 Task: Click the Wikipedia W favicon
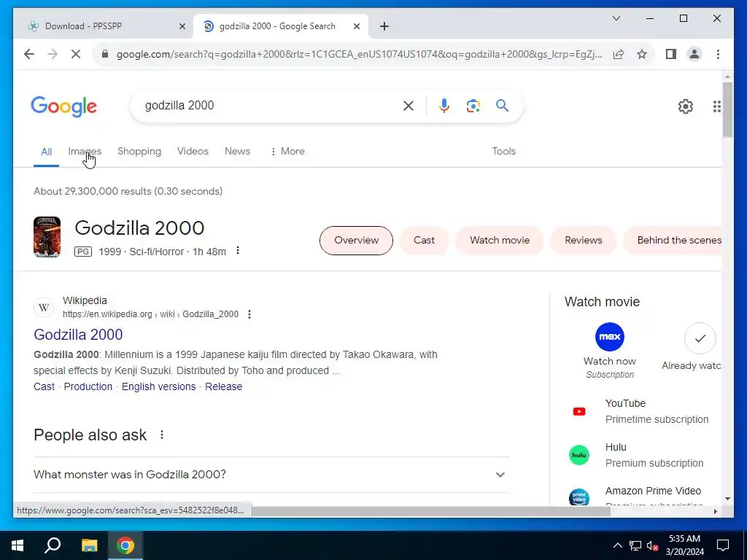click(x=44, y=308)
